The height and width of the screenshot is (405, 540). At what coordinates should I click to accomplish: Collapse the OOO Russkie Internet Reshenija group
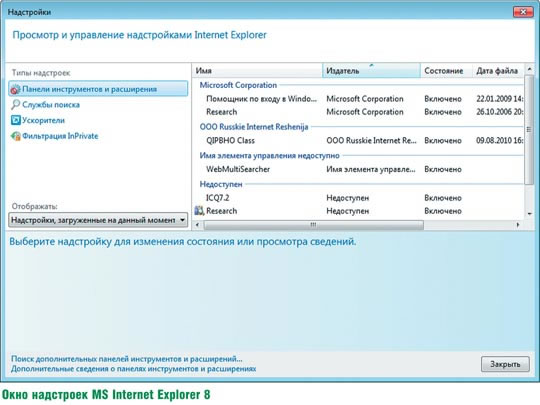[x=254, y=127]
